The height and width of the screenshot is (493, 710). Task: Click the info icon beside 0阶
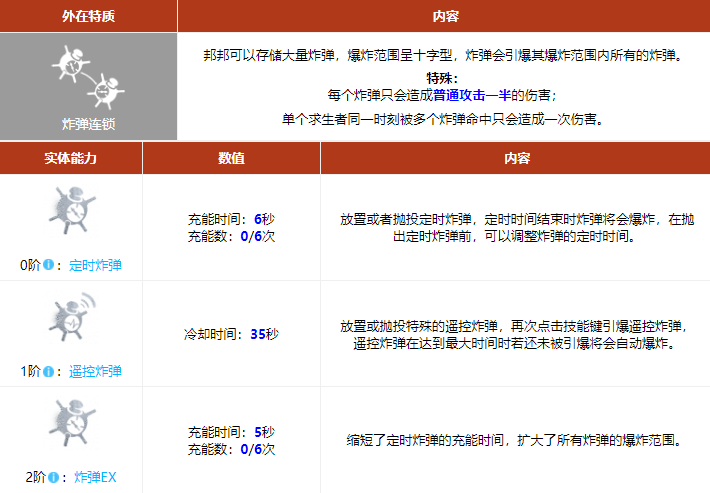coord(49,266)
